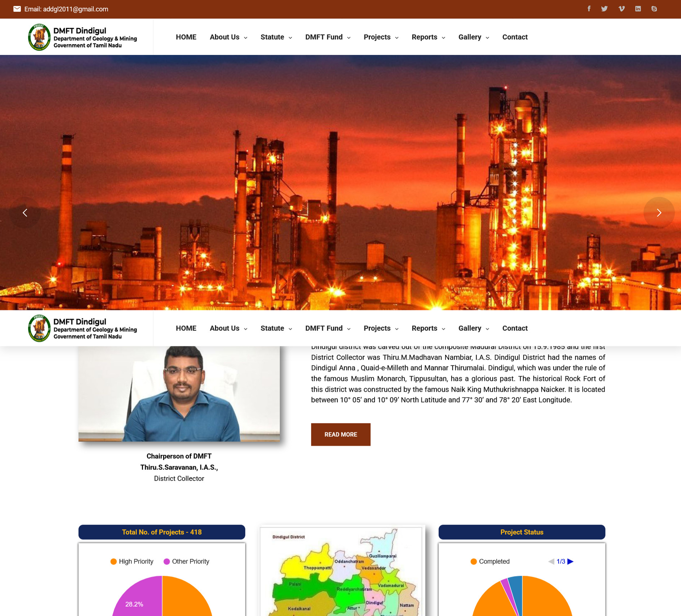
Task: Open Contact in top navigation
Action: (x=515, y=37)
